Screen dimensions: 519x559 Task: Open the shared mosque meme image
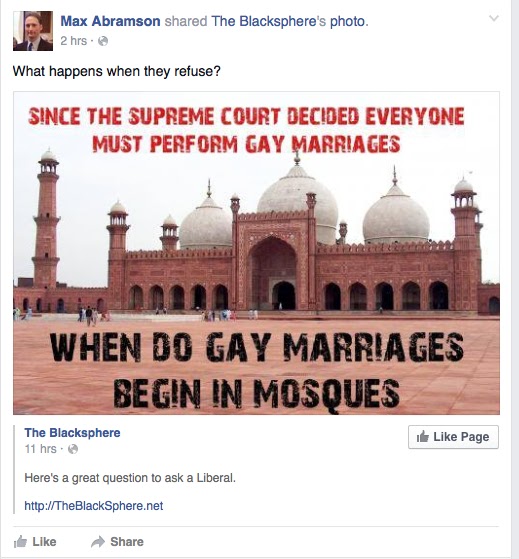coord(256,253)
